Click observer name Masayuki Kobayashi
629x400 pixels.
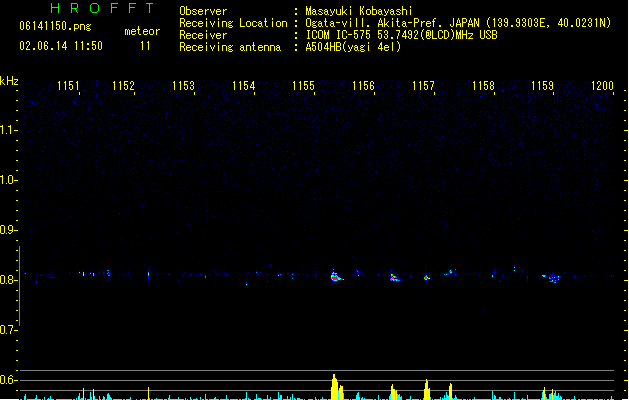tap(359, 11)
